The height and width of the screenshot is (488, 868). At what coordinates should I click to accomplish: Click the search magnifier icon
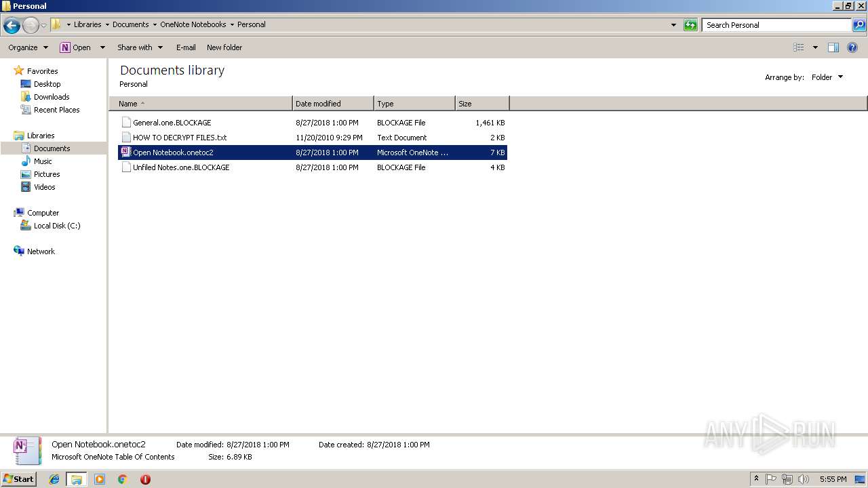(x=859, y=25)
